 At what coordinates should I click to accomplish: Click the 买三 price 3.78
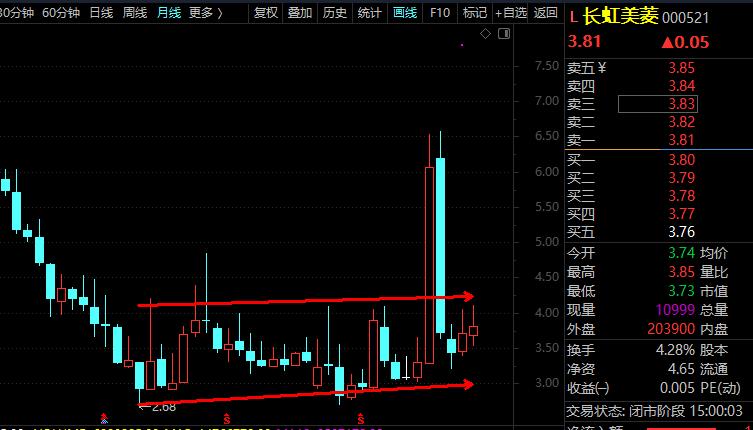(681, 196)
